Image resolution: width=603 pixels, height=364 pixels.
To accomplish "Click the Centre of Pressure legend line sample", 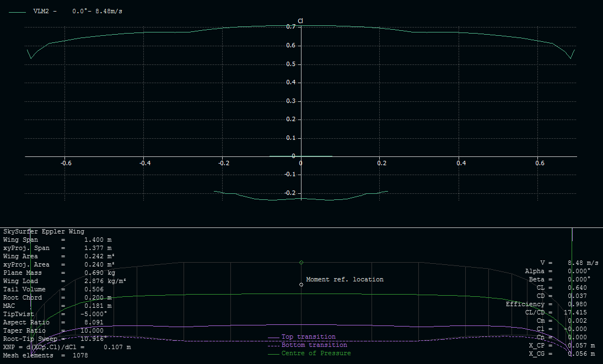I will pyautogui.click(x=273, y=354).
